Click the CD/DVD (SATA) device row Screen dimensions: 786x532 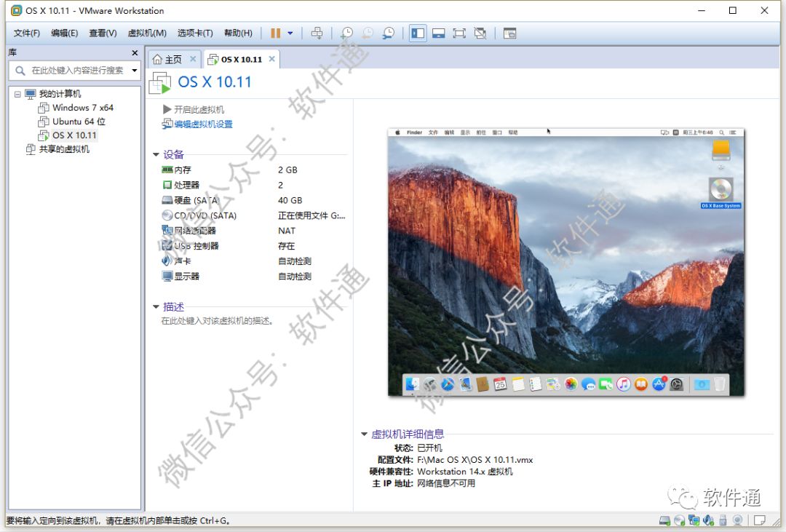pos(254,215)
